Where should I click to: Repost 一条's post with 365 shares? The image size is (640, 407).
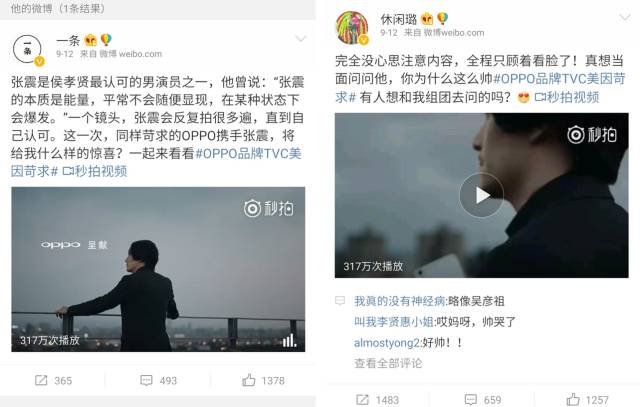click(53, 380)
